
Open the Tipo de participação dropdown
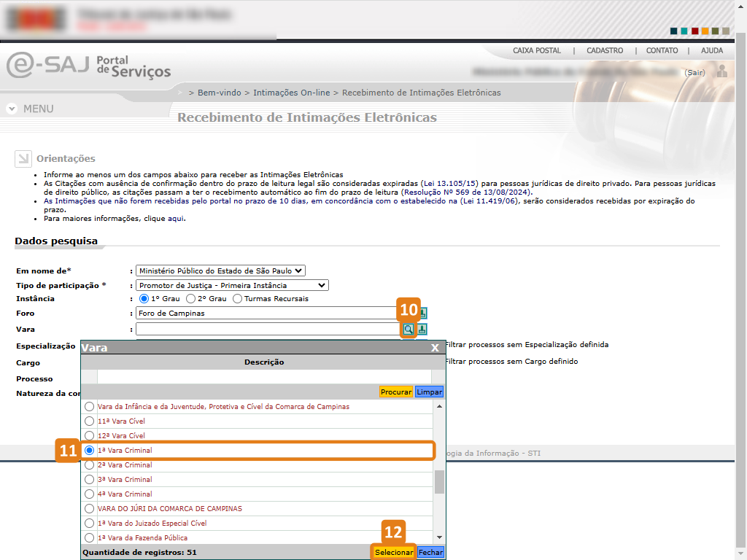pyautogui.click(x=232, y=285)
